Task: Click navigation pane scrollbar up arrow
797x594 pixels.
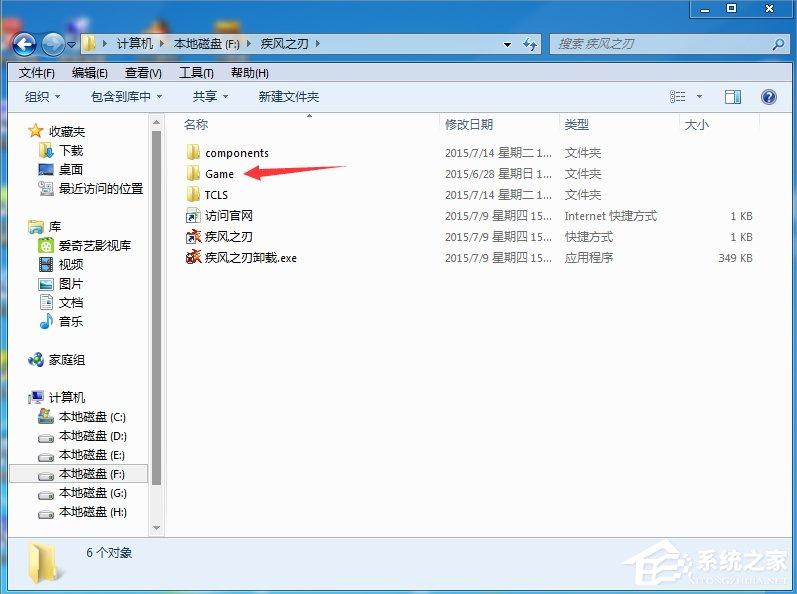Action: point(157,122)
